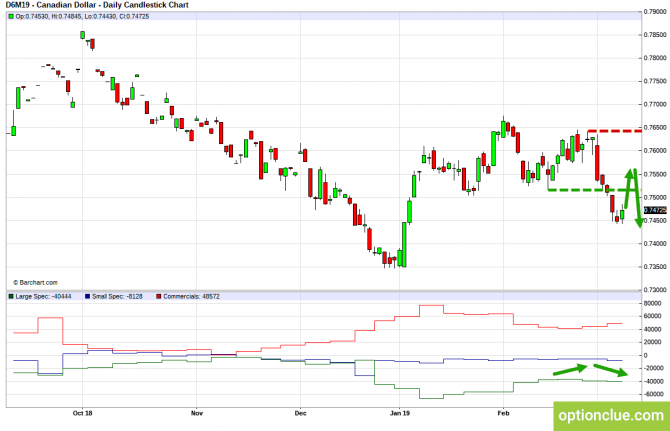Click the 0.78000 price axis label
670x431 pixels.
[x=655, y=58]
